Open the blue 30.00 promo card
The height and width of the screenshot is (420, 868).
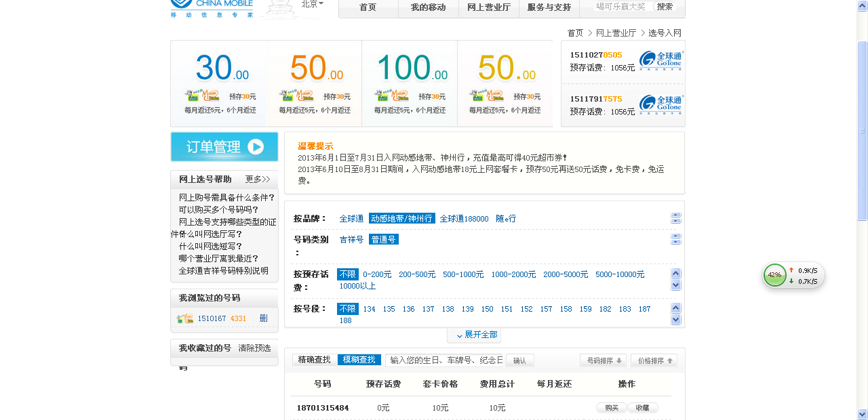219,83
